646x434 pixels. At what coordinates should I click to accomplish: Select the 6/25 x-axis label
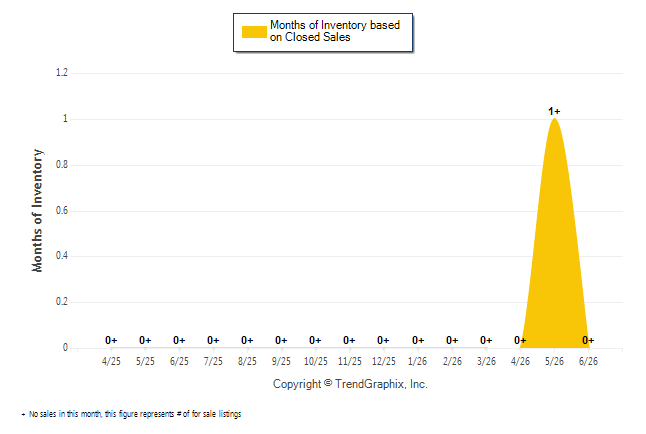[179, 361]
